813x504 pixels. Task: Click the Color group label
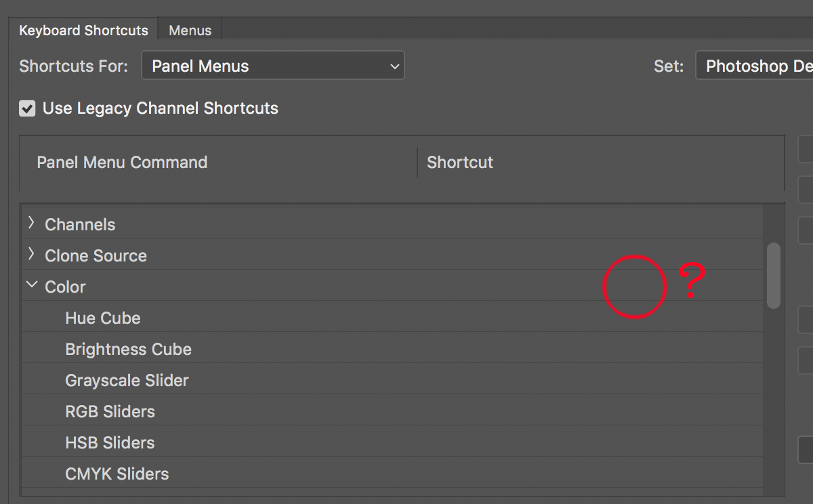(x=65, y=287)
